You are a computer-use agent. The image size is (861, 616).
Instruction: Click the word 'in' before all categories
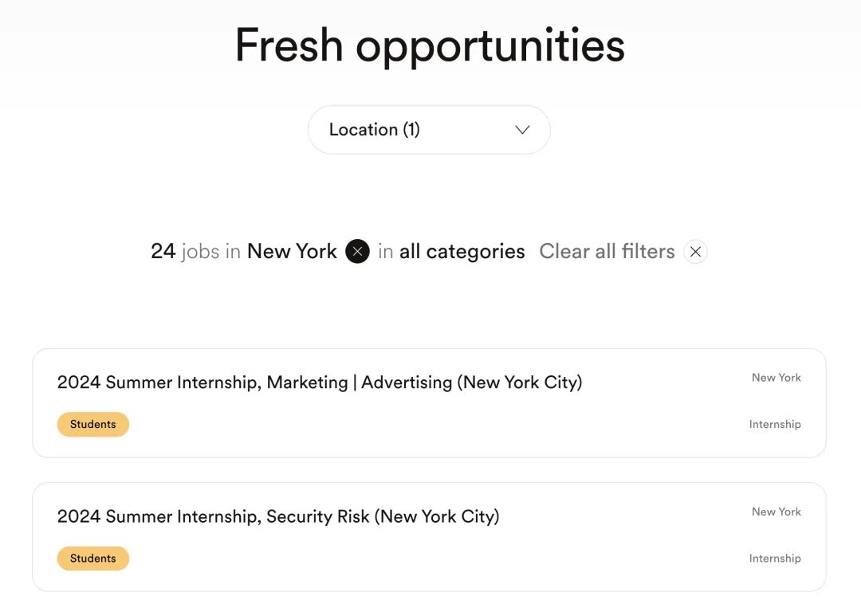click(386, 252)
